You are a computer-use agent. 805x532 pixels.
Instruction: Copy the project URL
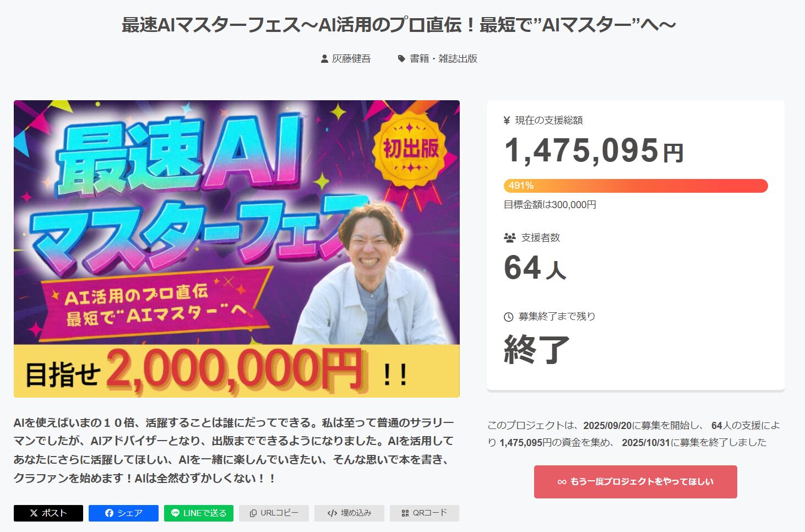click(274, 513)
